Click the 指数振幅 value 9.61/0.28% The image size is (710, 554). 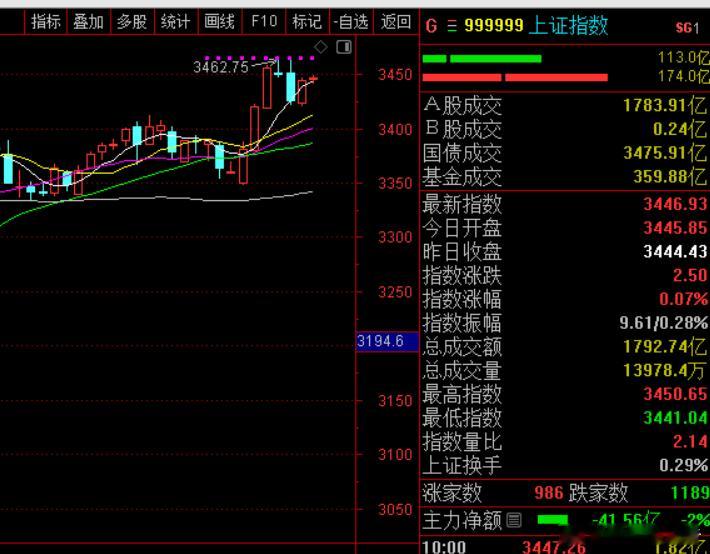click(x=663, y=323)
